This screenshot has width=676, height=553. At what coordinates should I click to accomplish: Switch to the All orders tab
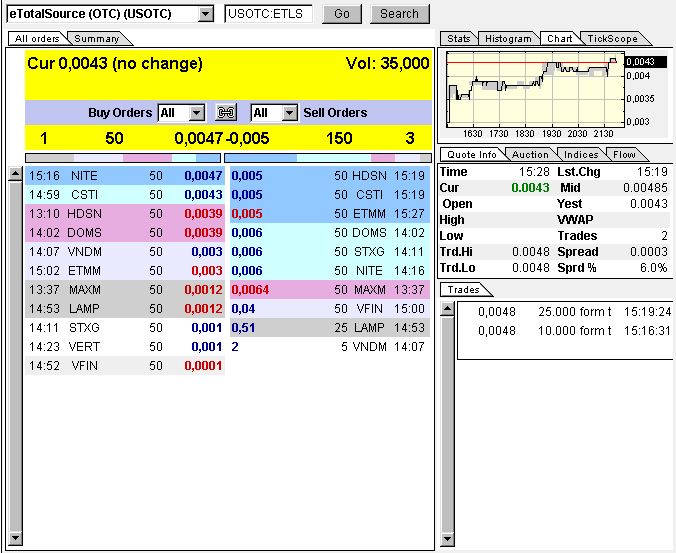37,38
